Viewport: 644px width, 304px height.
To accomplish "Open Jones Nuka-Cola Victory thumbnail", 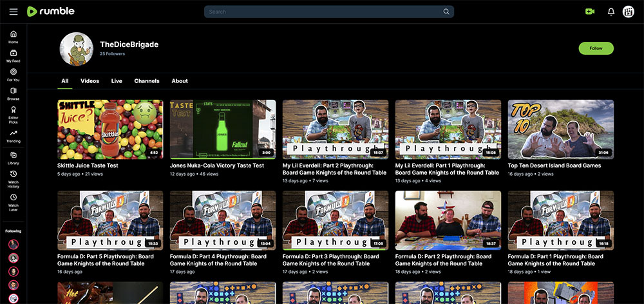I will (223, 129).
